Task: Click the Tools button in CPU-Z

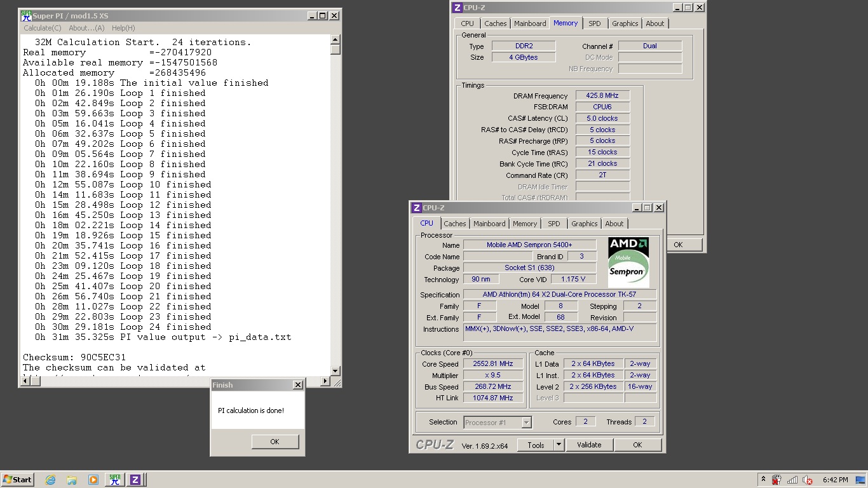Action: tap(536, 445)
